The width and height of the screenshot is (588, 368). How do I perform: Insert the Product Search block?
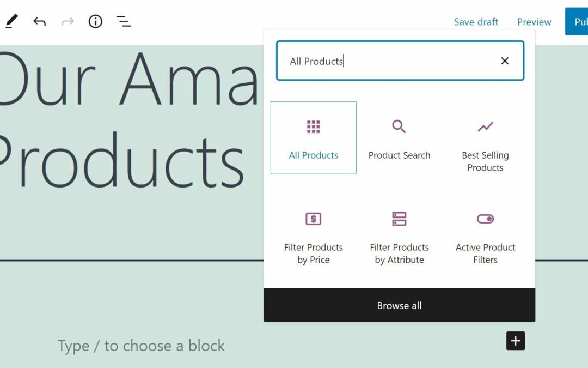click(399, 138)
